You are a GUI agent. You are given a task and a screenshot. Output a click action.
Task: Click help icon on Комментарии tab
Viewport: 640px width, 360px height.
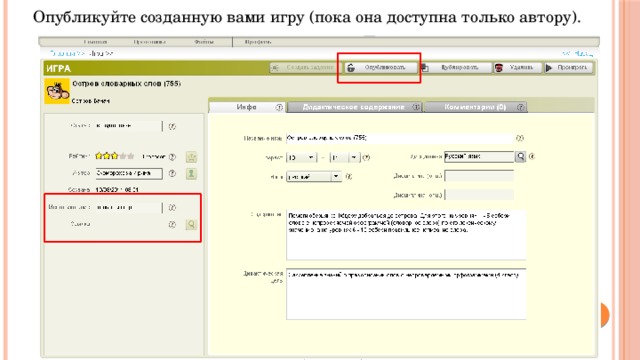click(x=520, y=107)
